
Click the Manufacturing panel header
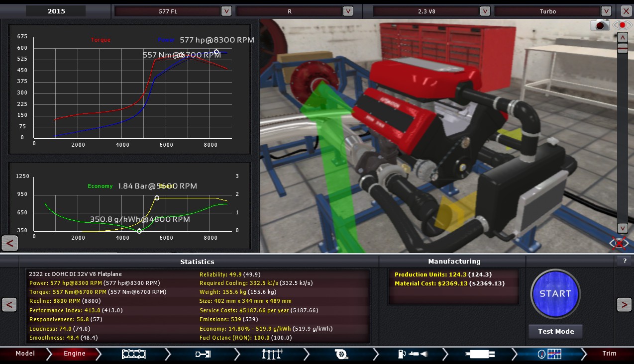(x=454, y=261)
